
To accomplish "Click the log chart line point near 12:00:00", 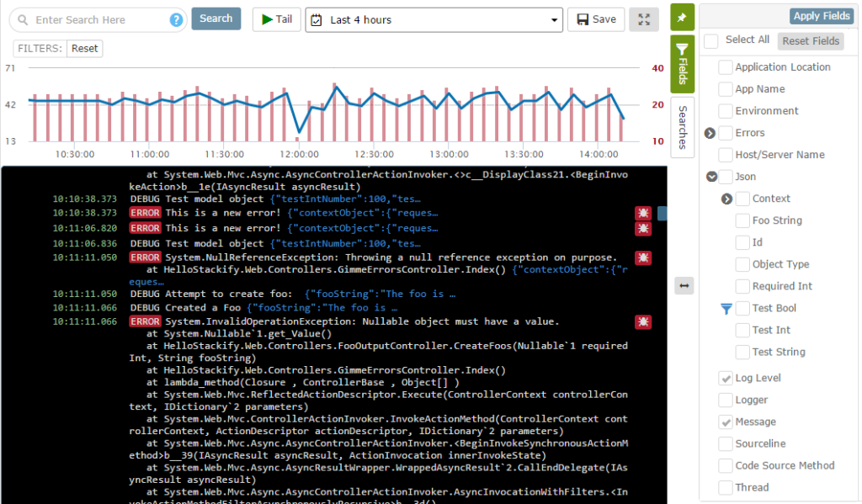I will (299, 133).
